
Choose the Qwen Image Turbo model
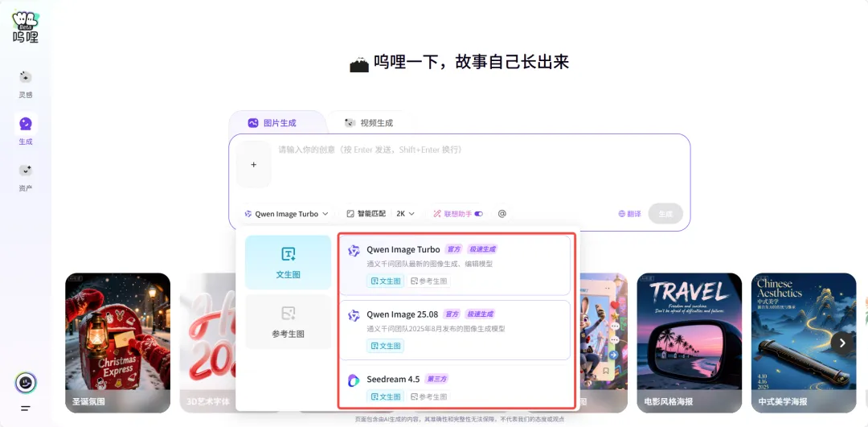(x=454, y=266)
